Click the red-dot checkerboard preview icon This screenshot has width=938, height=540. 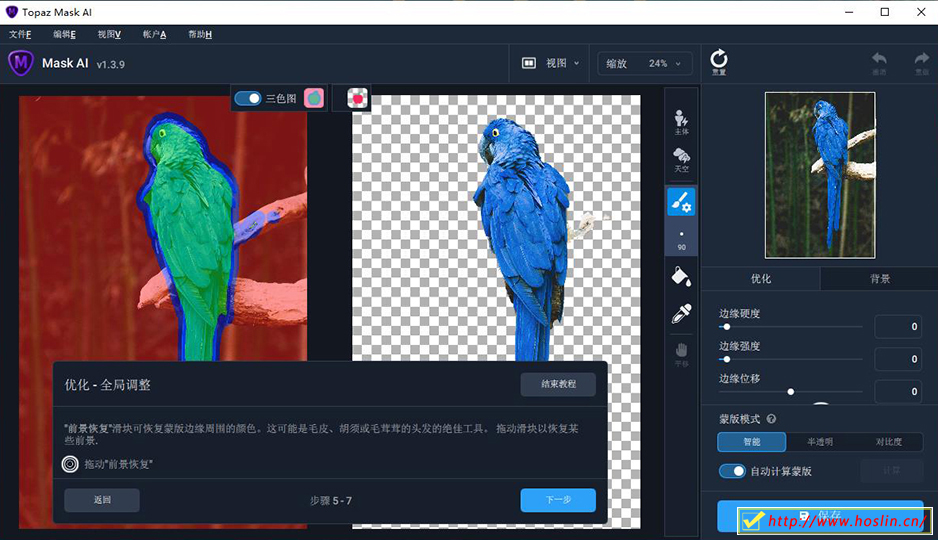[357, 98]
